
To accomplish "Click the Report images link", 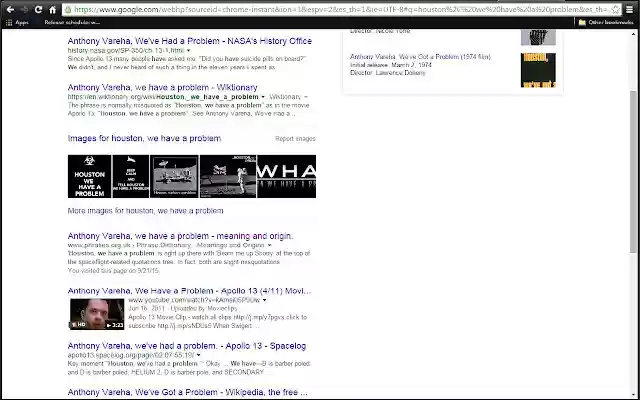I will point(295,139).
